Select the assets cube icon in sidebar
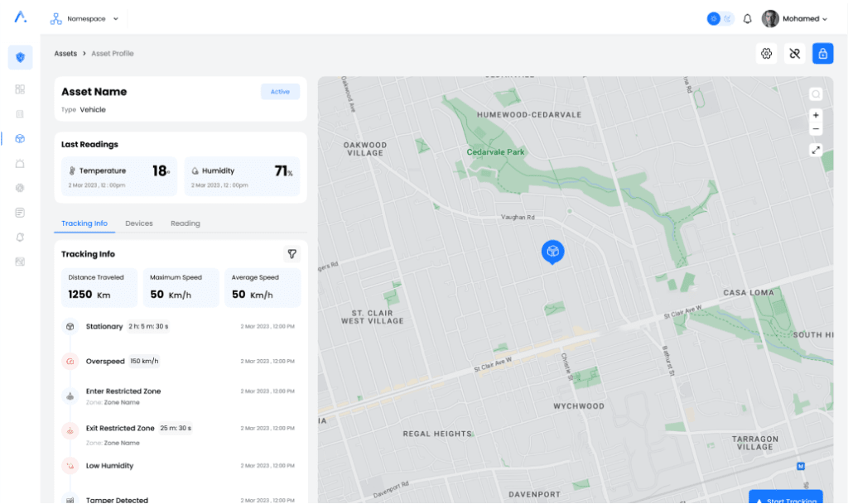Screen dimensions: 848x504 pos(20,139)
